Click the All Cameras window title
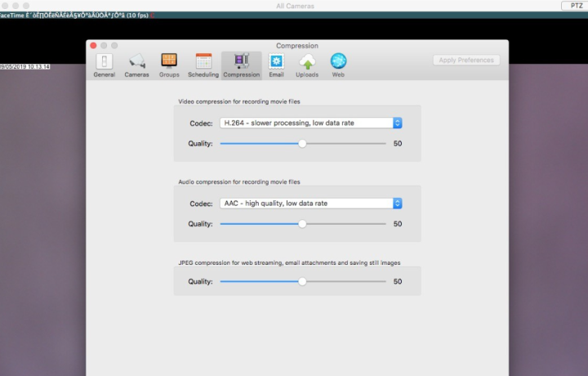Viewport: 588px width, 376px height. pyautogui.click(x=295, y=6)
